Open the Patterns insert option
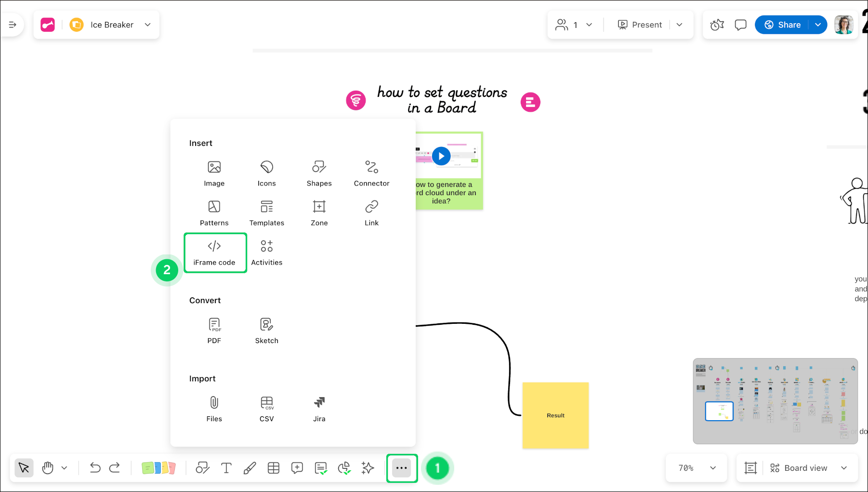 tap(214, 213)
